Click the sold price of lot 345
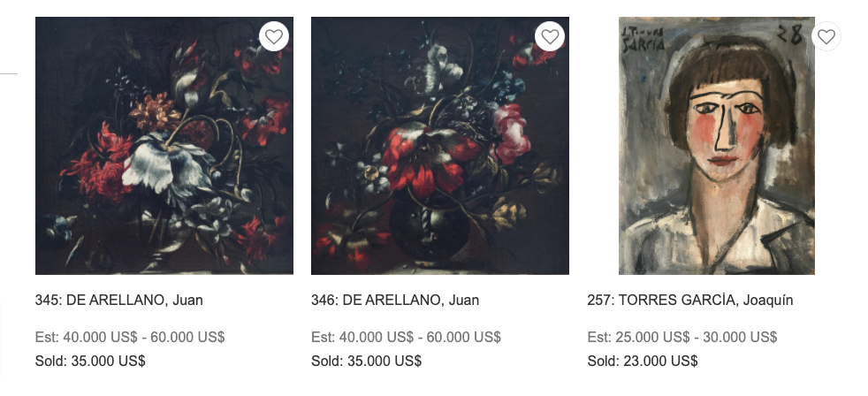Image resolution: width=868 pixels, height=396 pixels. tap(90, 361)
